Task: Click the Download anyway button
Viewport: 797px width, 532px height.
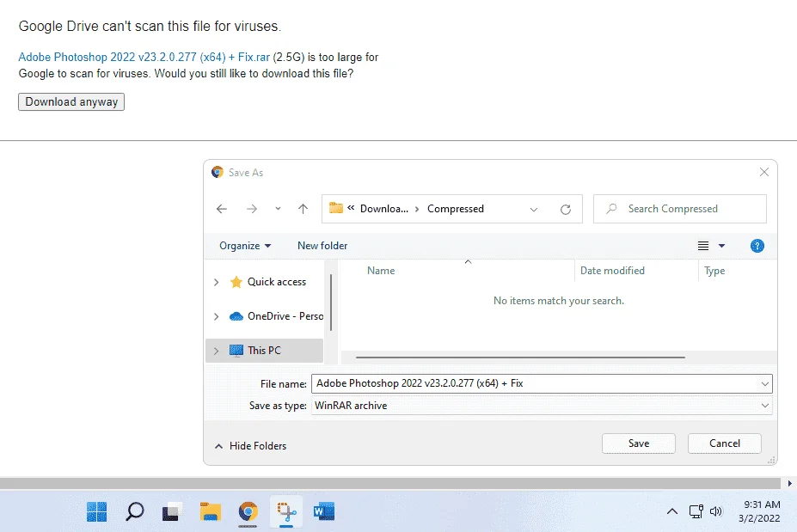Action: click(x=71, y=101)
